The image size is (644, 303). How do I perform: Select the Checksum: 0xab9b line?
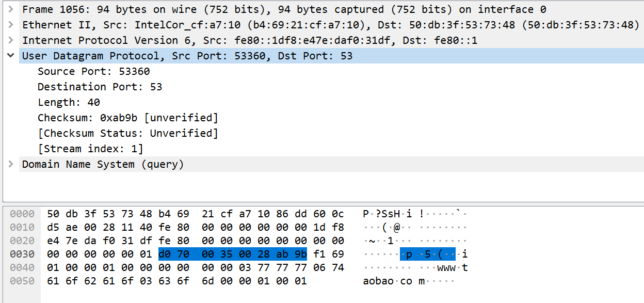coord(127,118)
